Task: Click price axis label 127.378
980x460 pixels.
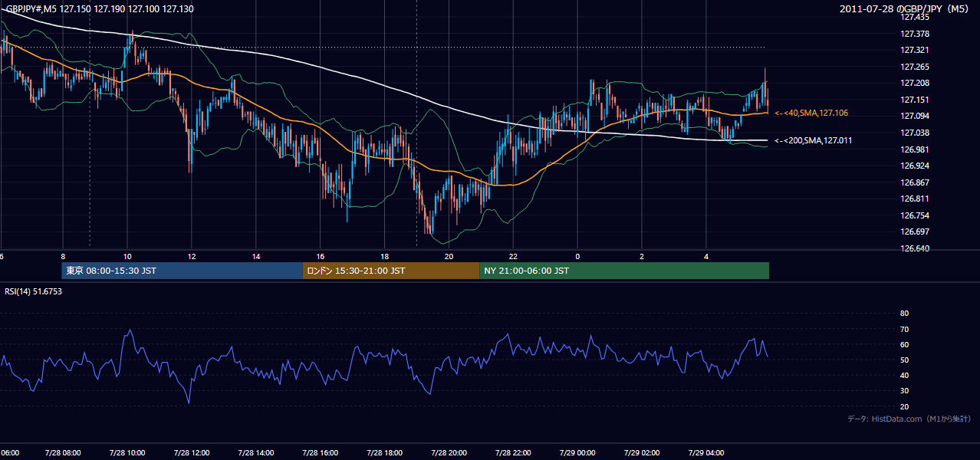Action: (914, 34)
